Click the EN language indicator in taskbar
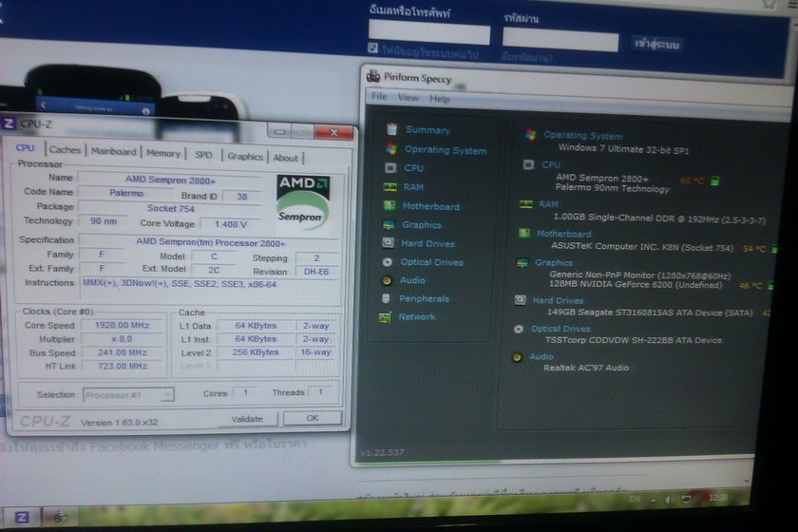Screen dimensions: 798x532 click(x=635, y=500)
